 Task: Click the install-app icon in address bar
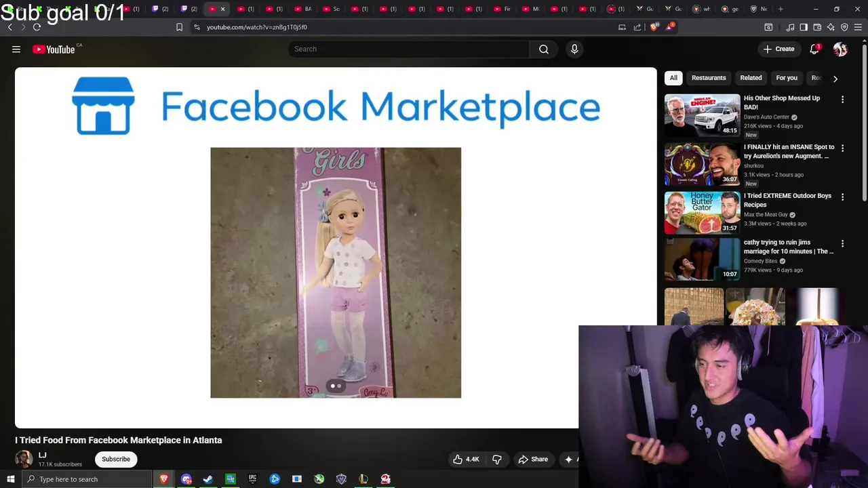622,27
